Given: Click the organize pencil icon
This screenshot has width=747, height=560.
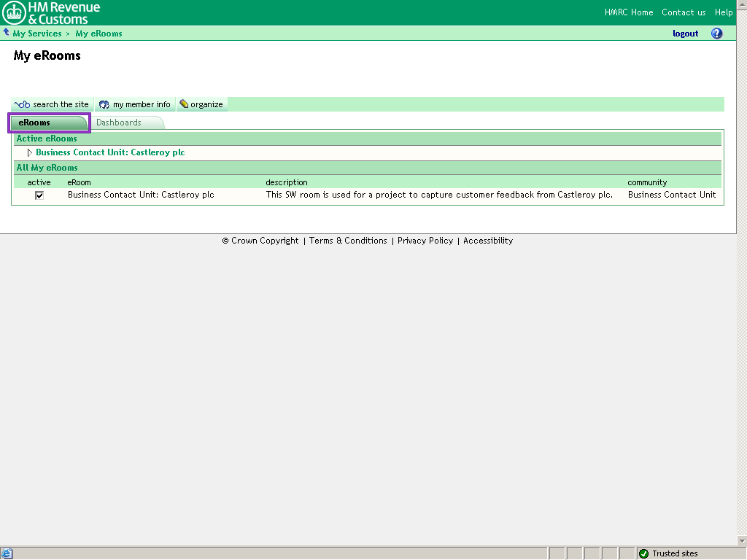Looking at the screenshot, I should tap(184, 104).
